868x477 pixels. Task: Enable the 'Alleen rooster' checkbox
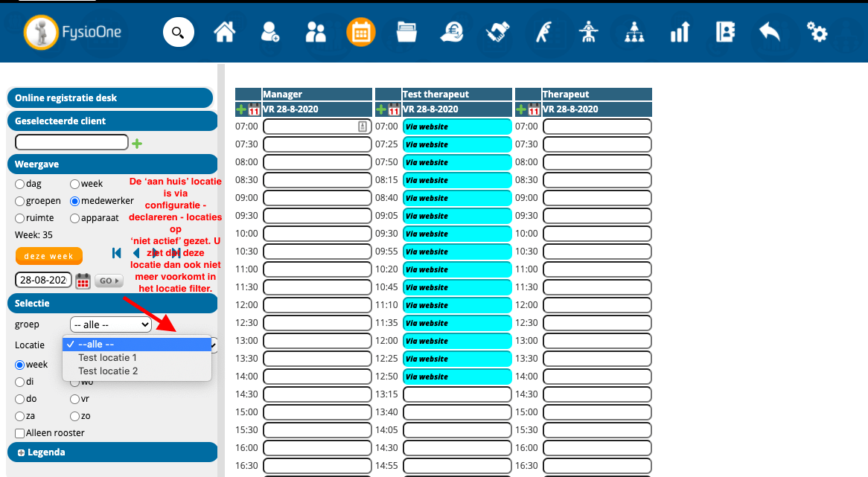click(20, 433)
